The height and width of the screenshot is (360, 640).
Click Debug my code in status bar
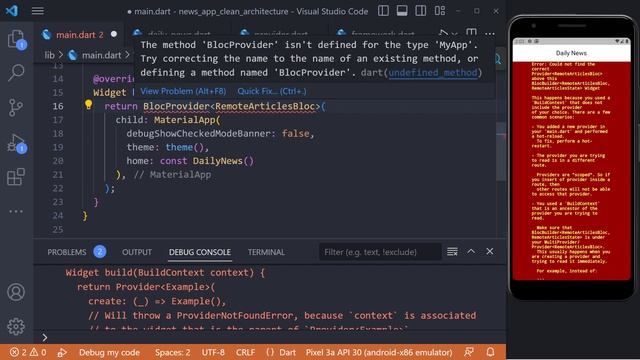[109, 352]
